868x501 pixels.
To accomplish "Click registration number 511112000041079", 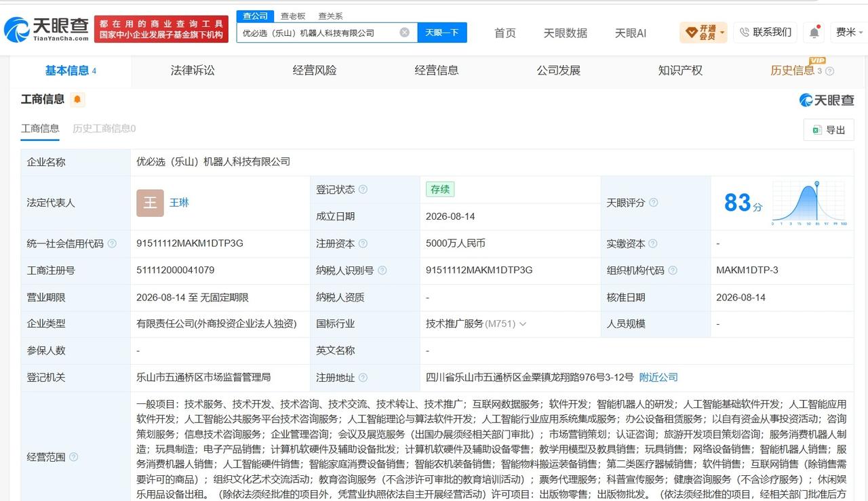I will tap(176, 270).
